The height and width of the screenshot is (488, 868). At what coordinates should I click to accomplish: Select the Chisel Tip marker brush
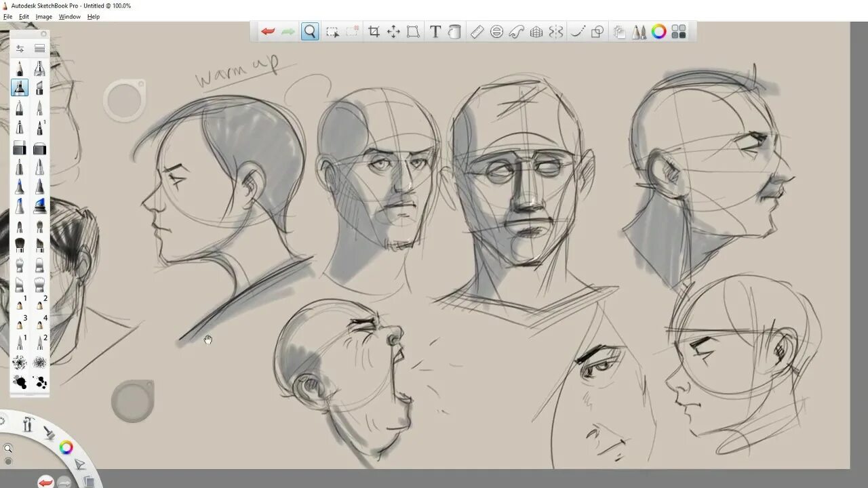[x=39, y=88]
